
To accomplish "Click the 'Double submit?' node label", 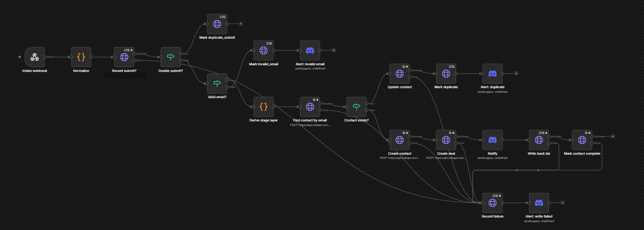I will click(171, 71).
